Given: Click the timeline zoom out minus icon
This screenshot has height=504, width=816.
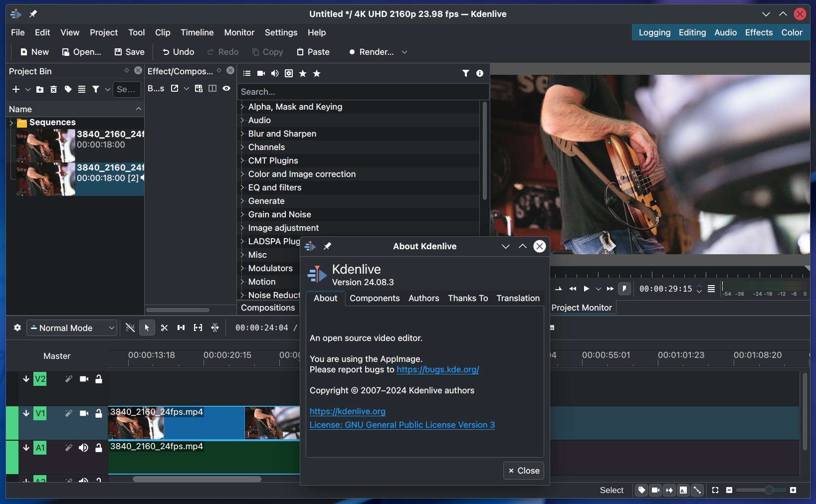Looking at the screenshot, I should tap(729, 490).
